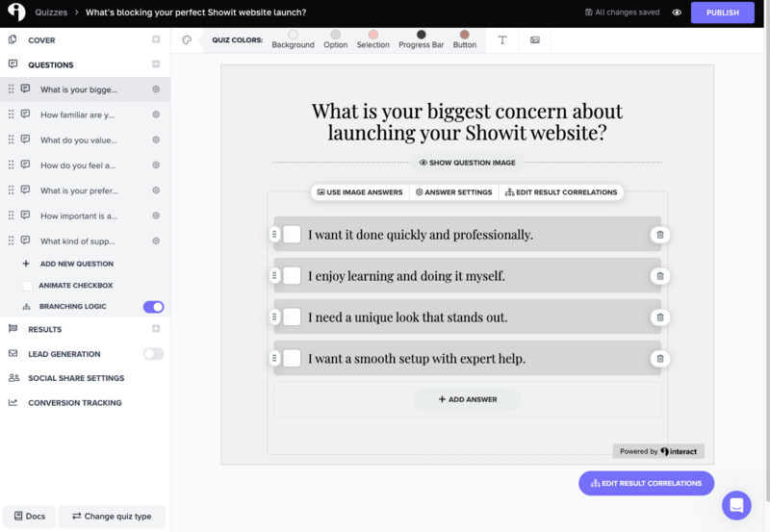
Task: Click the Powered by Interact badge
Action: 658,451
